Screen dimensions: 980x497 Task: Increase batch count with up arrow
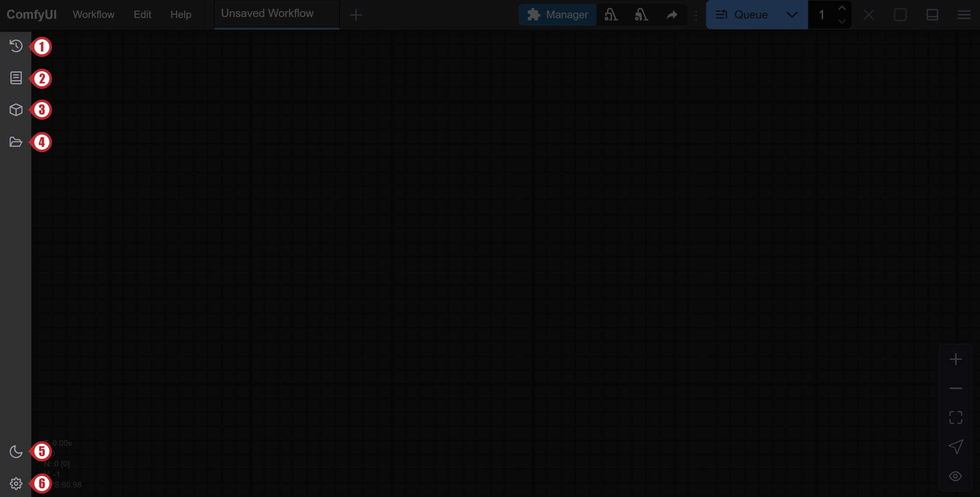842,8
